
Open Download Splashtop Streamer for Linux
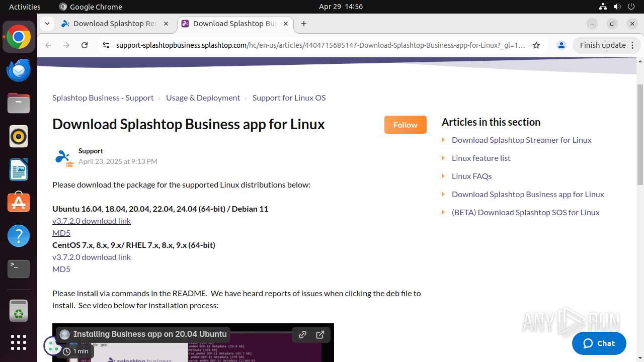point(522,140)
